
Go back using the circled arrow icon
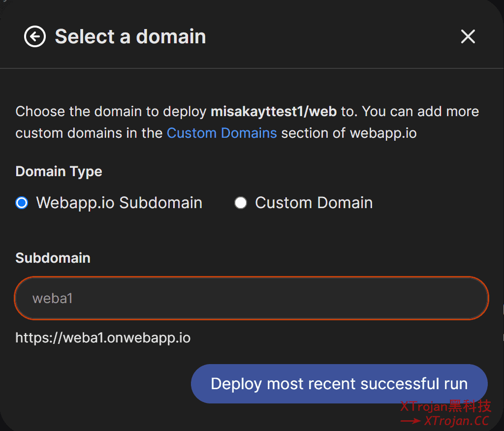(35, 36)
